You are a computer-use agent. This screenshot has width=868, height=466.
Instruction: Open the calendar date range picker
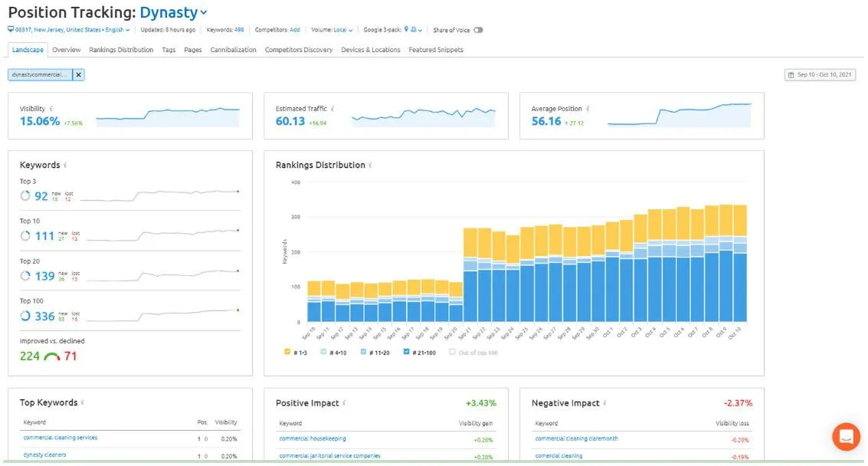820,75
